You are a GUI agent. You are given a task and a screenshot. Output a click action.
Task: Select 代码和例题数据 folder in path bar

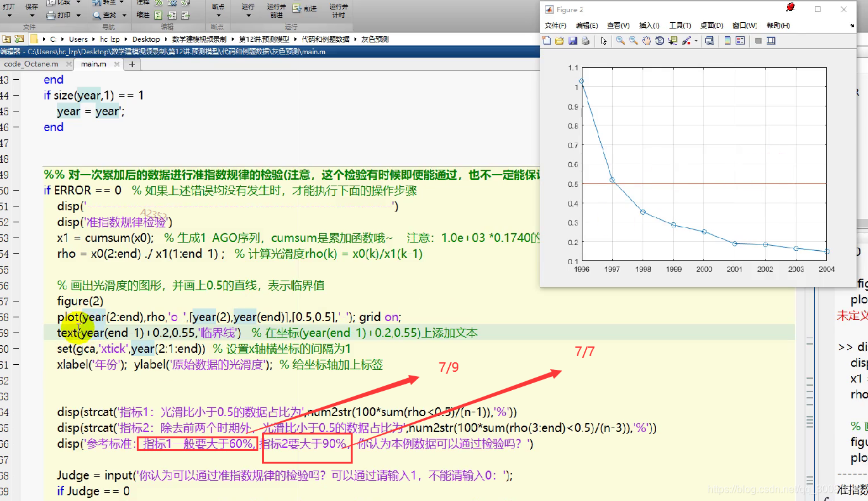coord(325,39)
